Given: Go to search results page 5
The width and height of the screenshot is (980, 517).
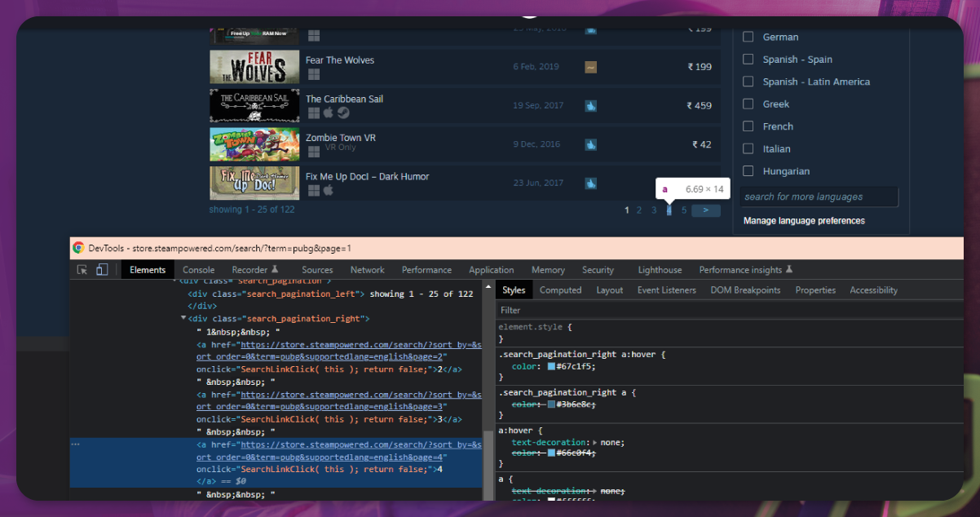Looking at the screenshot, I should click(684, 210).
